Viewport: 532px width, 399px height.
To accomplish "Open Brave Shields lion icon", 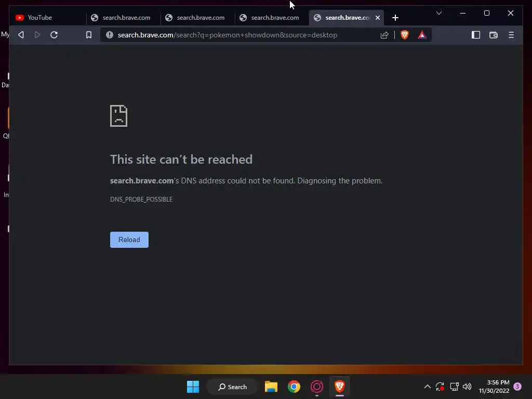I will 404,35.
